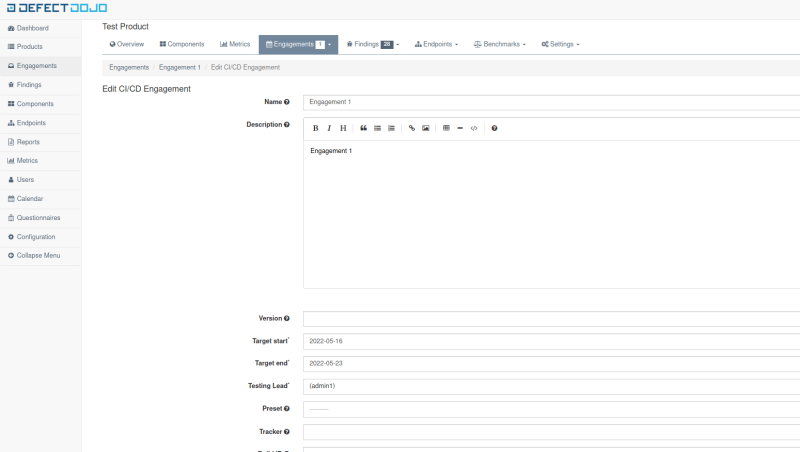
Task: Open Metrics in the sidebar
Action: (x=40, y=161)
